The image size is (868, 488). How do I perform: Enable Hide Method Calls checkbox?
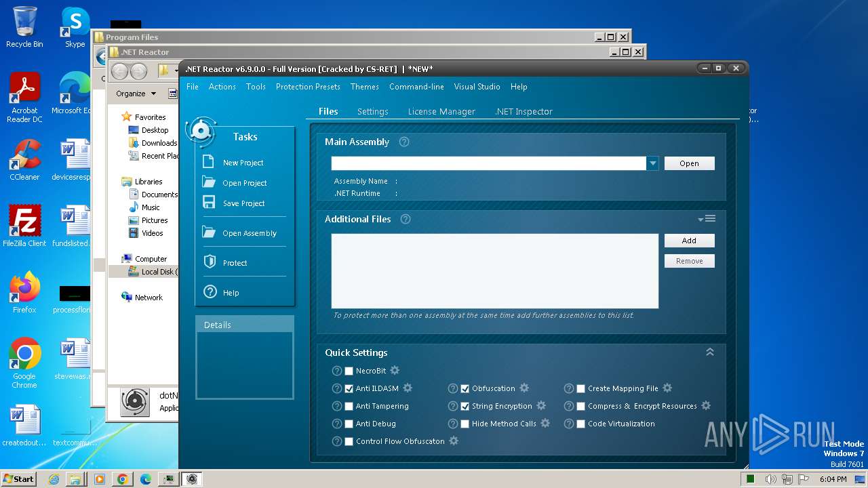pos(465,424)
